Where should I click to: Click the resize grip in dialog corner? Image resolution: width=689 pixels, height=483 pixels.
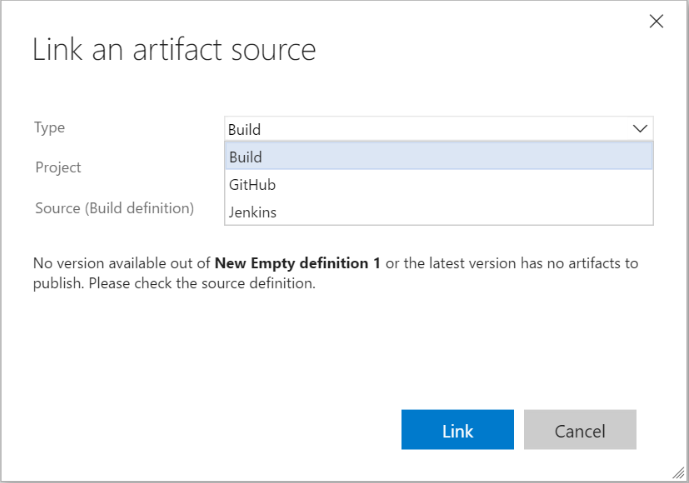(681, 475)
